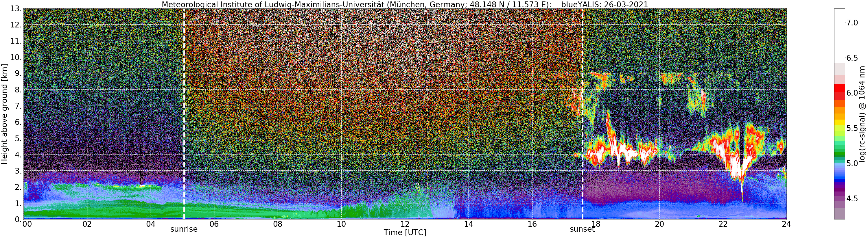The width and height of the screenshot is (868, 238).
Task: Click the '2.' height tick label
Action: click(x=18, y=187)
